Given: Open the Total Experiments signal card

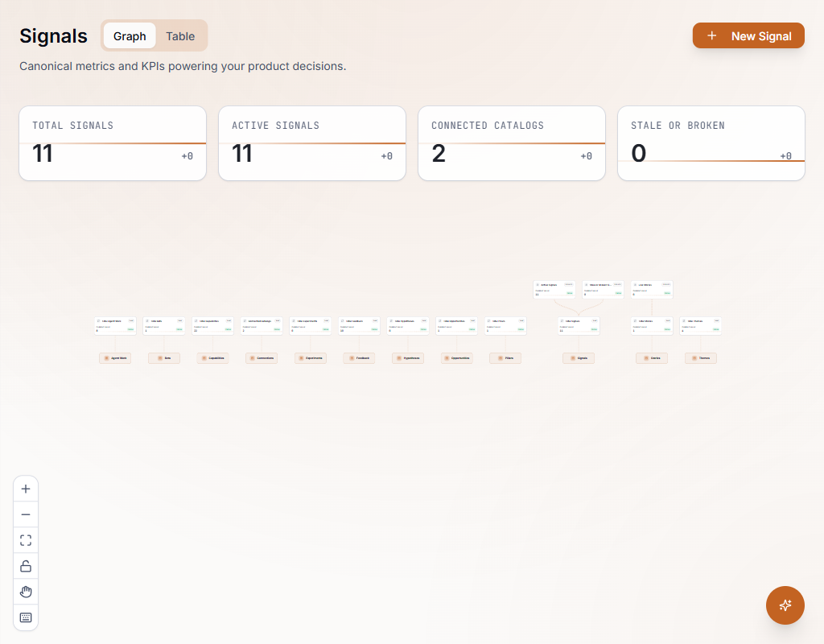Looking at the screenshot, I should (x=311, y=325).
